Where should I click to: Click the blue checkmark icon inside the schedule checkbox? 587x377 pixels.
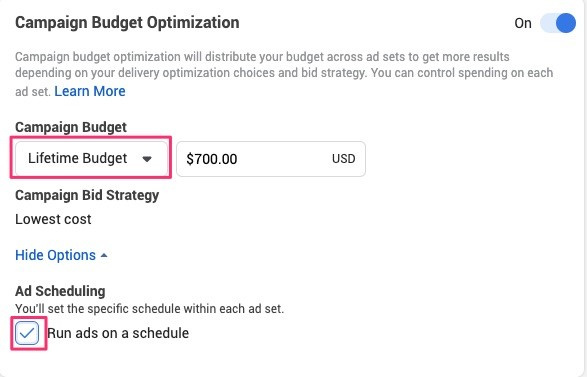coord(27,333)
